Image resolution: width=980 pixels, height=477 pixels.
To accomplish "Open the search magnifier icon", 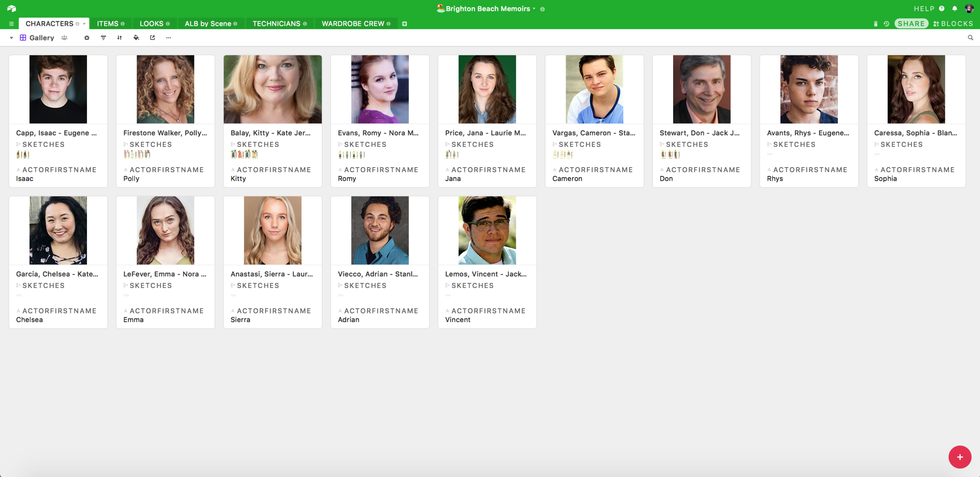I will coord(971,38).
